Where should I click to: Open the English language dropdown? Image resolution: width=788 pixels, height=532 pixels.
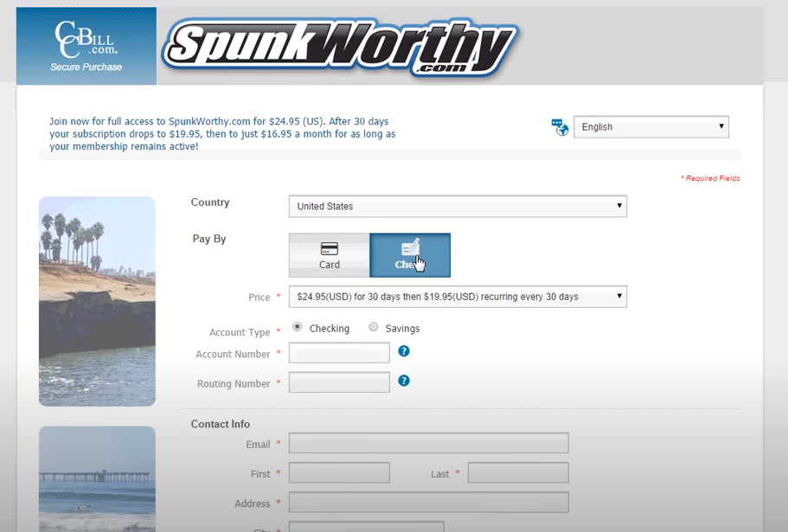click(x=651, y=126)
